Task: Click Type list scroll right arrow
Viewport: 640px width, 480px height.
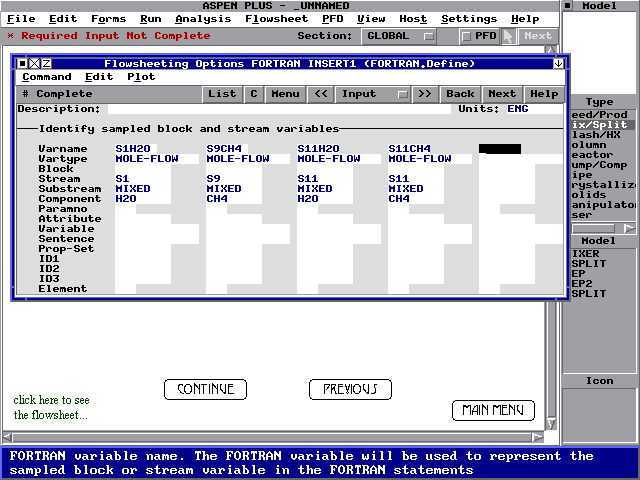Action: tap(629, 229)
